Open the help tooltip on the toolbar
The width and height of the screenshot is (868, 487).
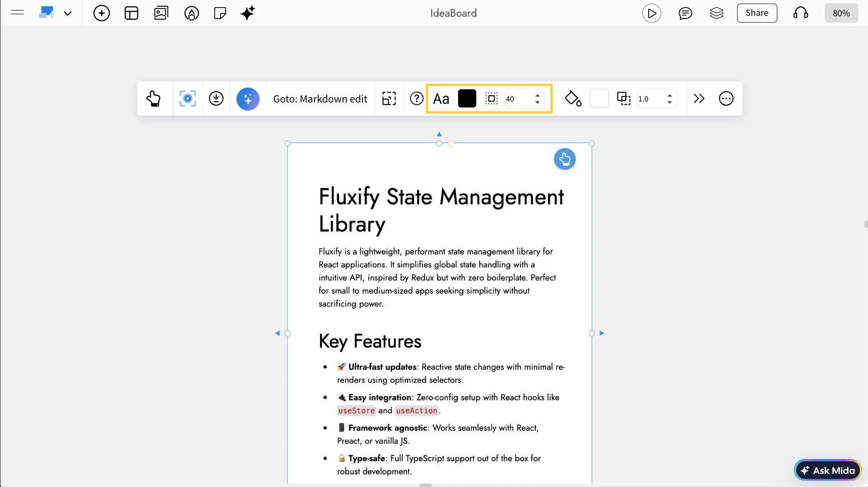coord(416,98)
